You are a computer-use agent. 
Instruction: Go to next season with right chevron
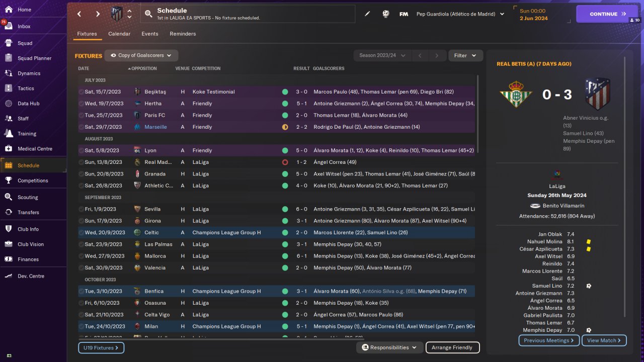pos(437,55)
